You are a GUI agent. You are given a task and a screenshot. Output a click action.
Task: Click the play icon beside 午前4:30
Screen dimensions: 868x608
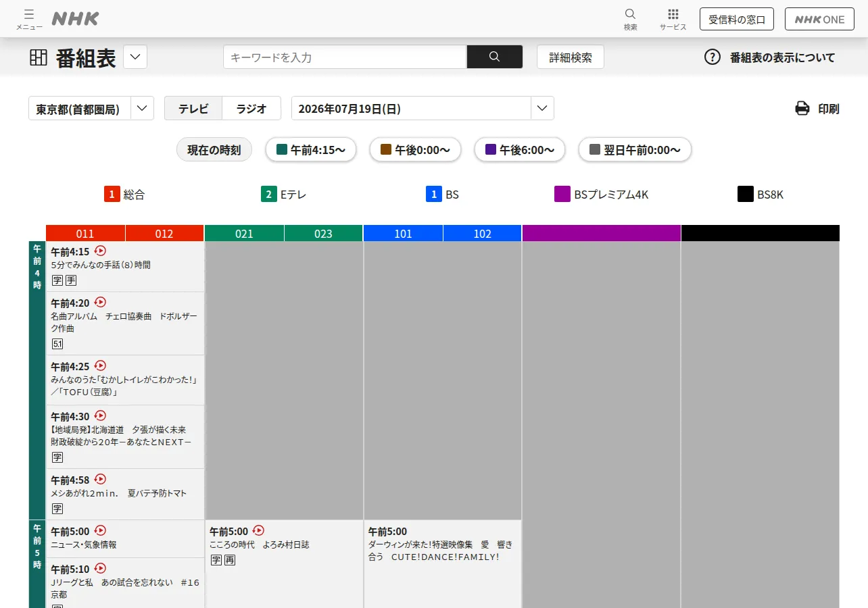coord(101,415)
